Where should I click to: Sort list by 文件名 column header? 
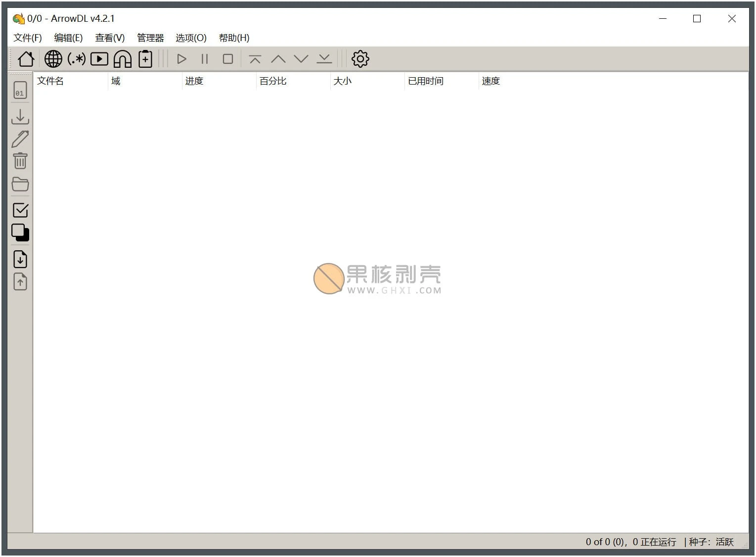pos(50,81)
